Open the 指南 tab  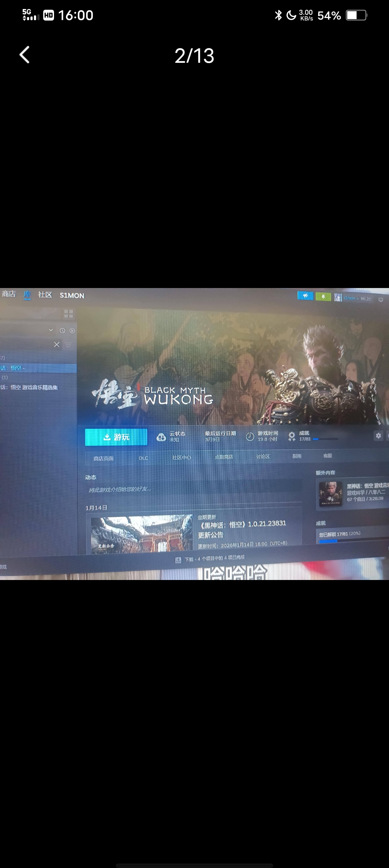tap(297, 456)
